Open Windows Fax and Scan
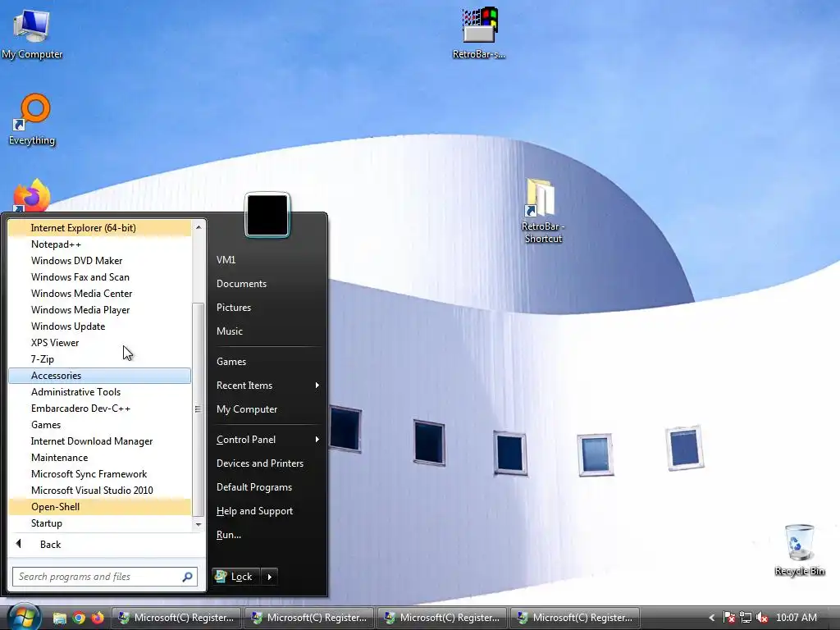Image resolution: width=840 pixels, height=630 pixels. [x=99, y=277]
